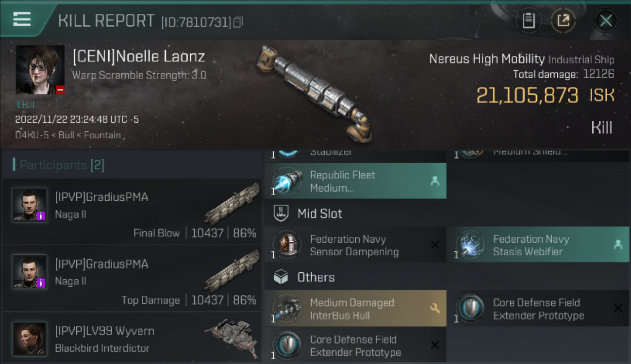Click the Medium Damaged InterBus Hull item
The image size is (631, 364).
352,309
